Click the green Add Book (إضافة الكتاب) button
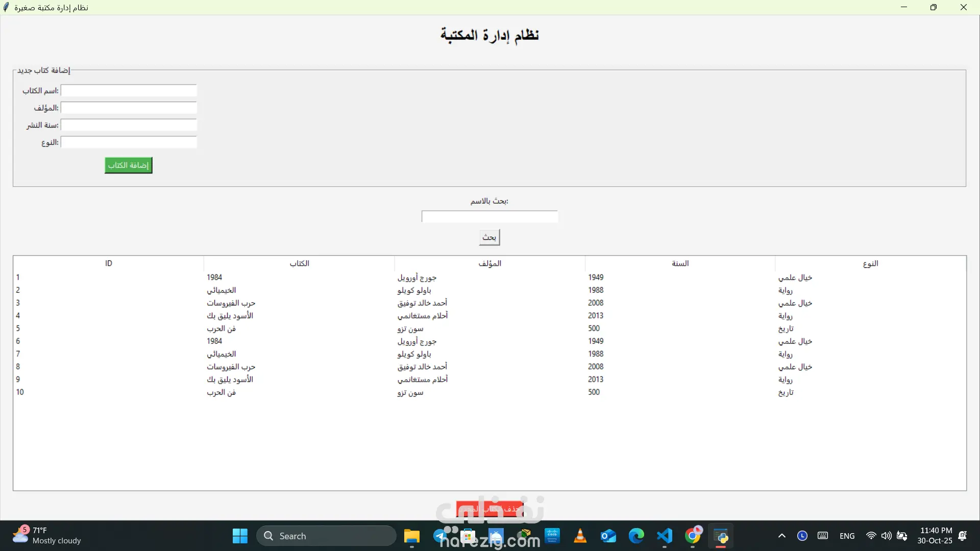 pos(128,165)
